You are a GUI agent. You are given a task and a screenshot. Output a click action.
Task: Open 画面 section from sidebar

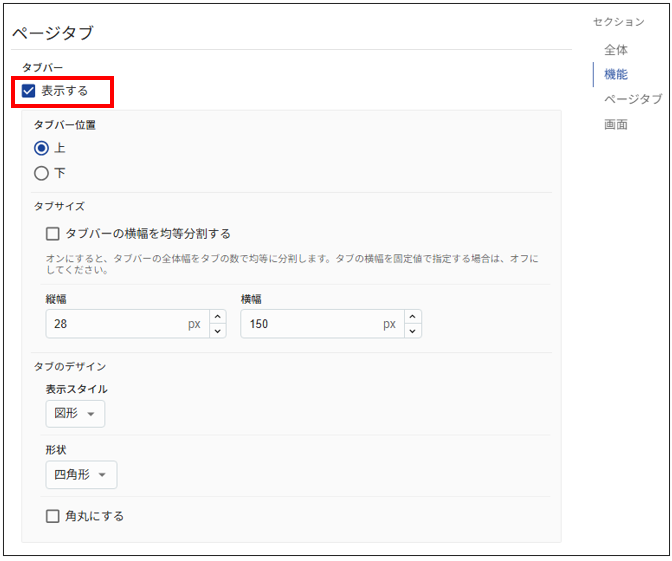click(x=616, y=124)
